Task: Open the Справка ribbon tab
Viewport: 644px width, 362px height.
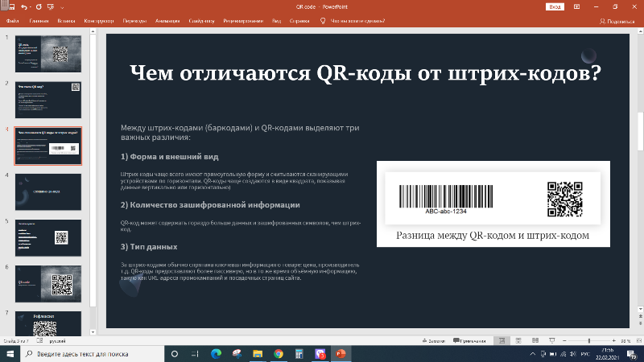Action: pyautogui.click(x=299, y=21)
